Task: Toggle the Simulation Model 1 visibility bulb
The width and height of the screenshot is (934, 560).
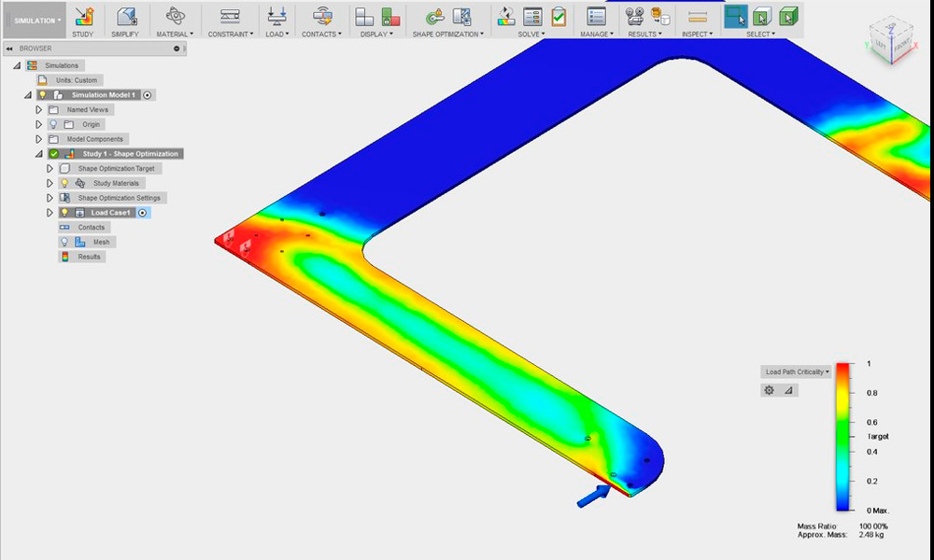Action: (x=43, y=94)
